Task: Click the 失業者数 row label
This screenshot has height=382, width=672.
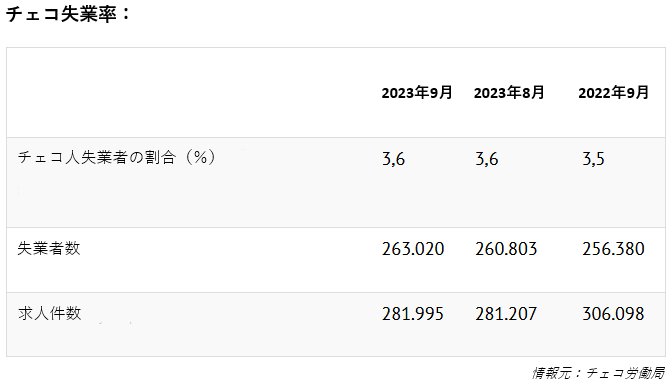Action: pos(49,249)
